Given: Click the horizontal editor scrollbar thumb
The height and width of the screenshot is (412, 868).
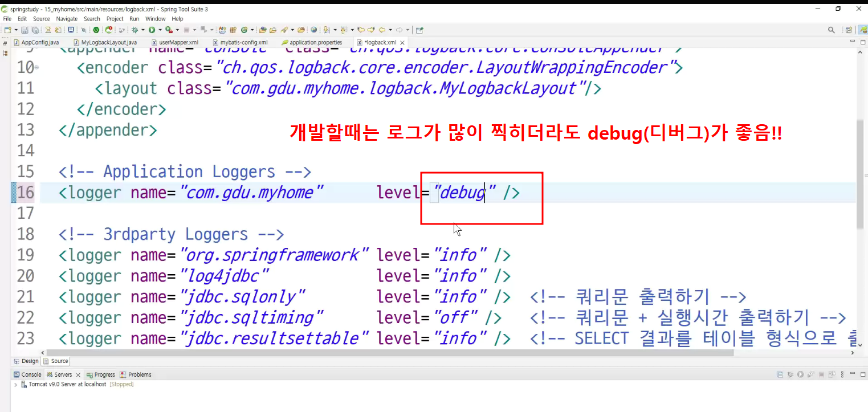Looking at the screenshot, I should (x=390, y=353).
